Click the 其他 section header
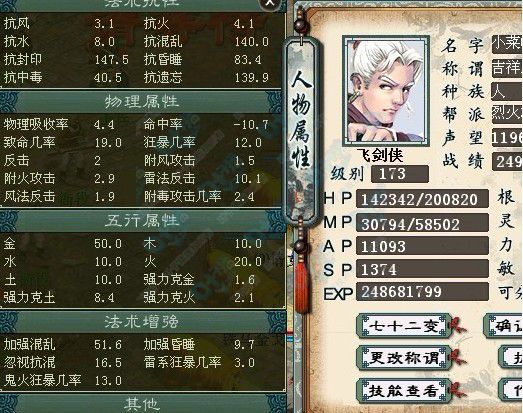523x413 pixels. [143, 404]
